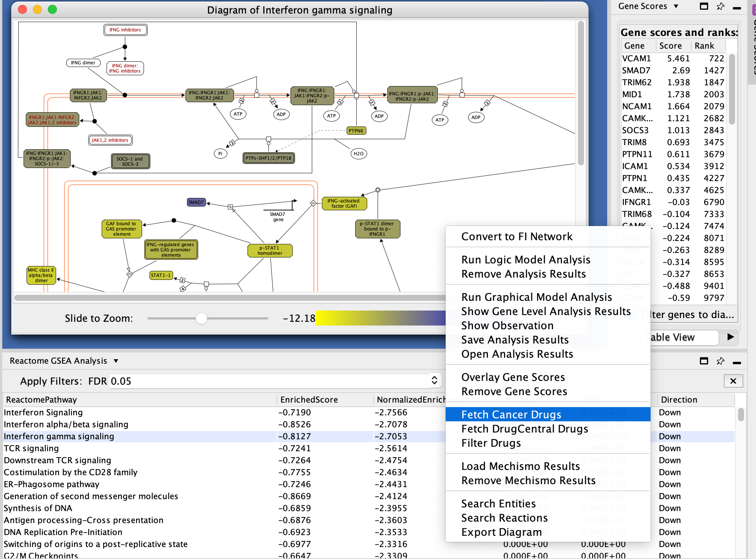Viewport: 756px width, 559px height.
Task: Float the Reactome GSEA Analysis panel
Action: tap(704, 361)
